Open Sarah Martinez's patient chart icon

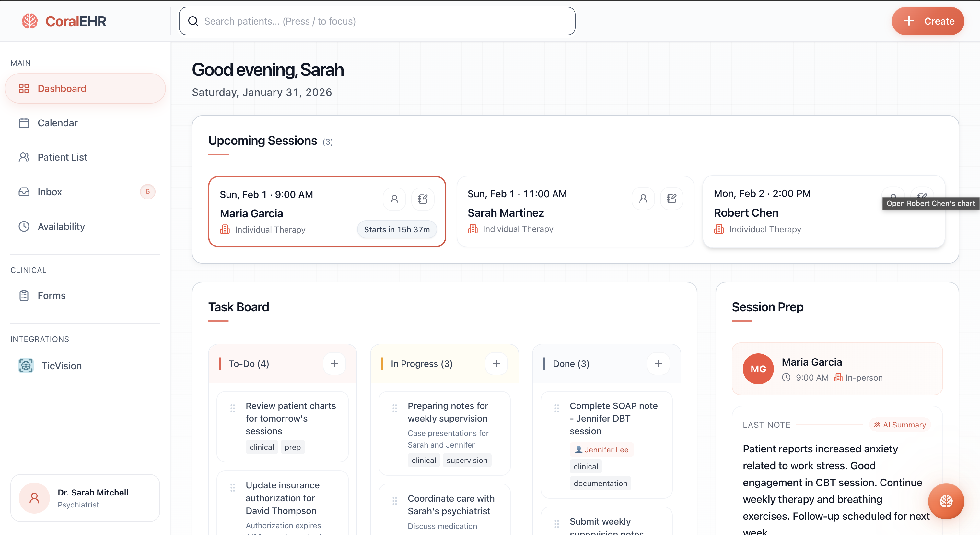coord(643,199)
